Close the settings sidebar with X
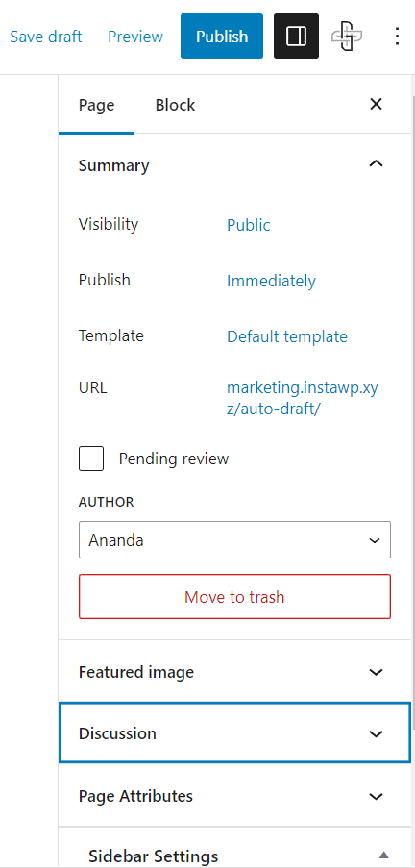This screenshot has width=415, height=868. (x=376, y=104)
